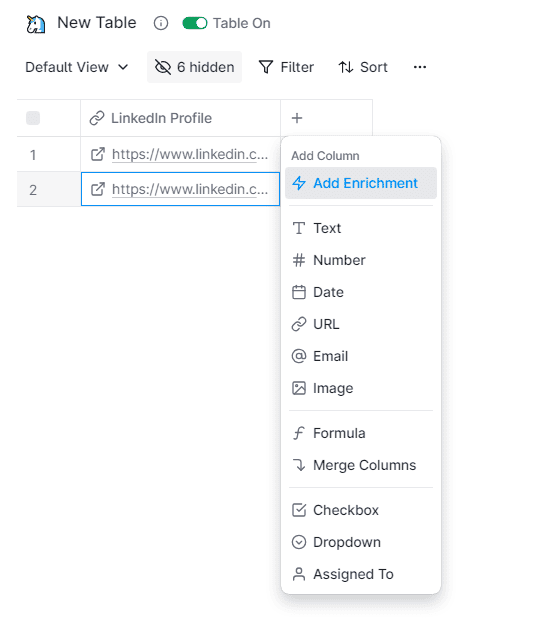Toggle the Table On switch
The image size is (544, 630).
(x=194, y=23)
